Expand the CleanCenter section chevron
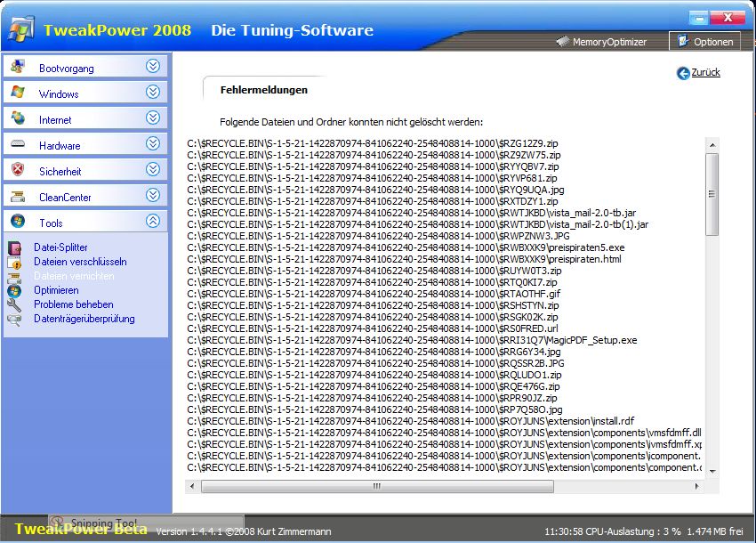This screenshot has height=543, width=756. tap(153, 195)
